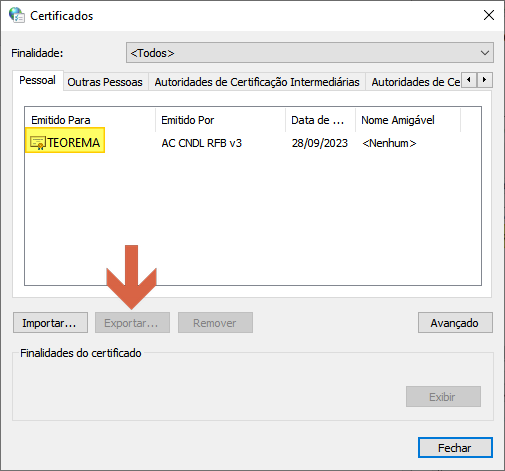Click the <Nenhum> friendly name cell

tap(389, 143)
